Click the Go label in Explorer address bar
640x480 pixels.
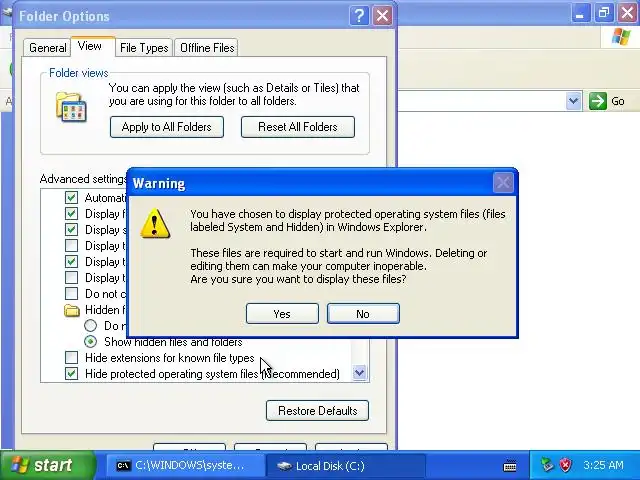click(x=618, y=101)
